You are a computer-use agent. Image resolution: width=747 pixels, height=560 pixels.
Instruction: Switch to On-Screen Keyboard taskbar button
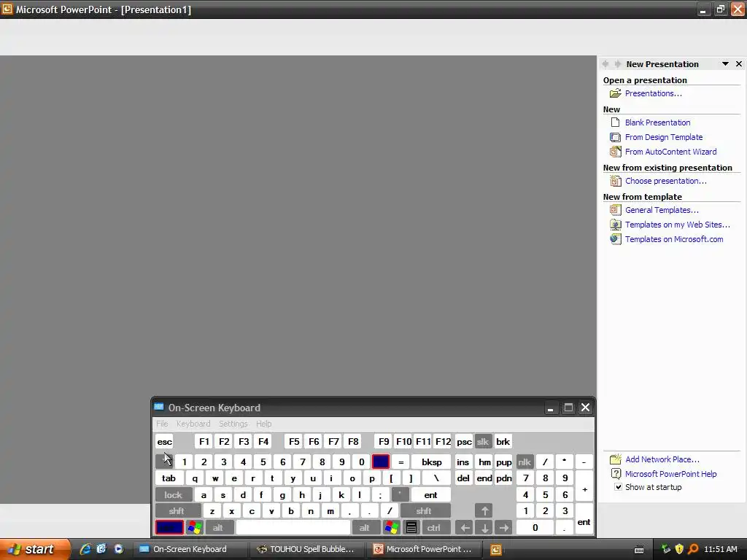(190, 549)
